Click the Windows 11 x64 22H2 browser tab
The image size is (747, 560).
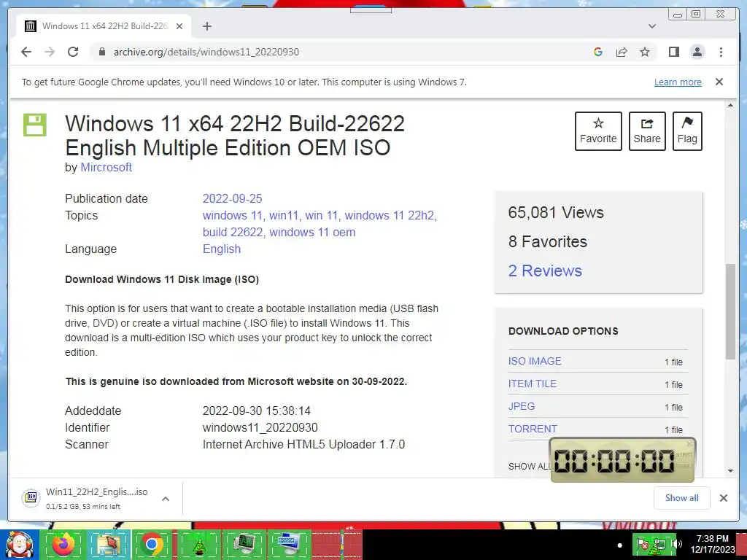pos(104,26)
